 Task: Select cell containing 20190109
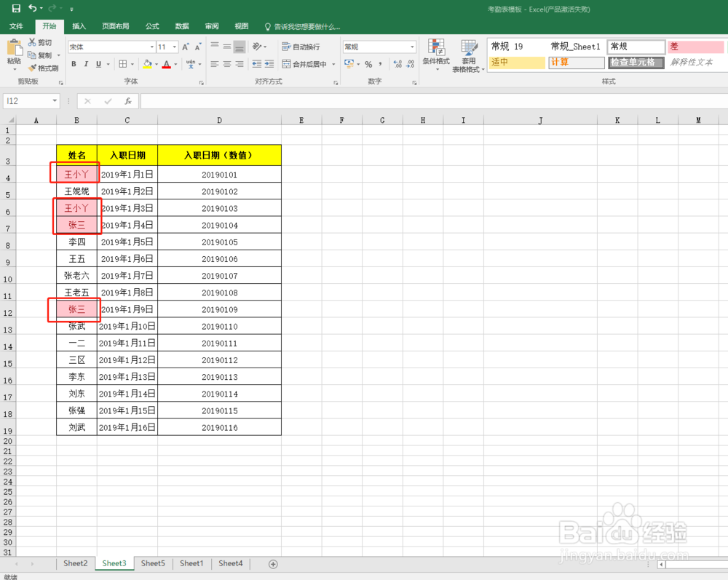tap(220, 309)
